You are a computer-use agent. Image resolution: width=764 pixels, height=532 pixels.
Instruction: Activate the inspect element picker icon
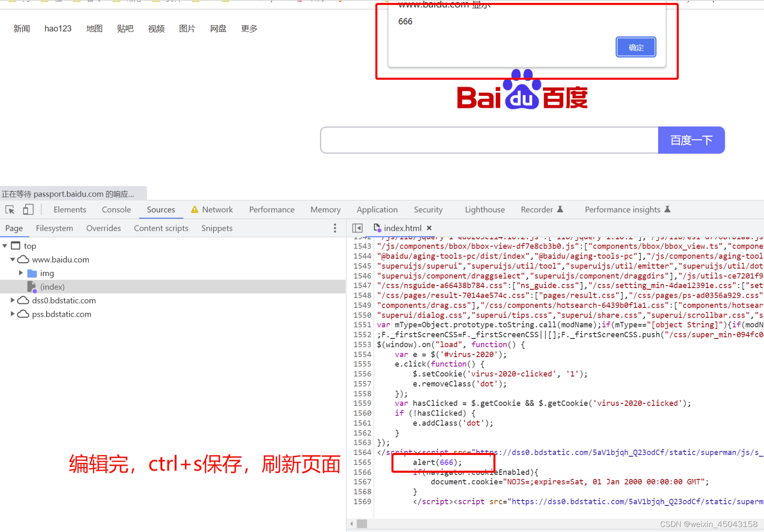point(10,209)
